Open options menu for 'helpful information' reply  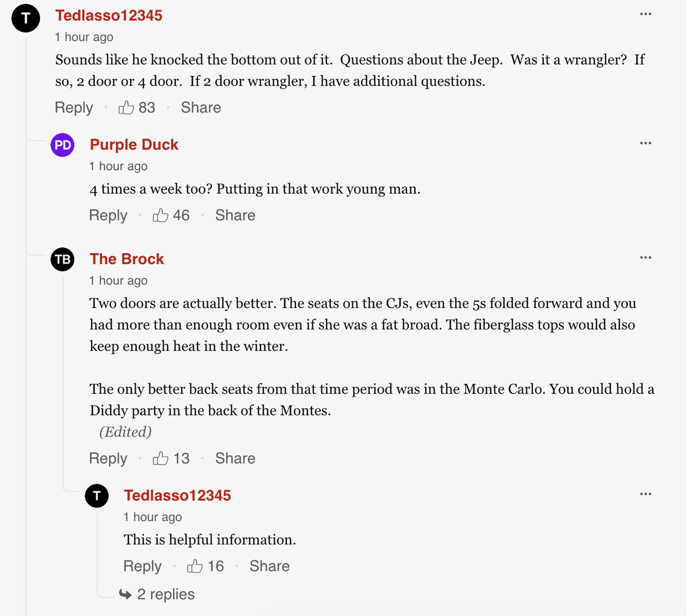point(645,494)
